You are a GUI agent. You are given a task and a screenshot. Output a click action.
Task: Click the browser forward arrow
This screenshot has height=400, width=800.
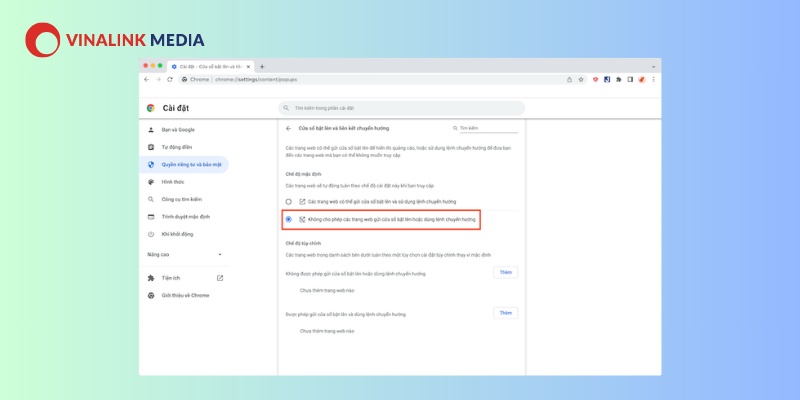click(158, 80)
